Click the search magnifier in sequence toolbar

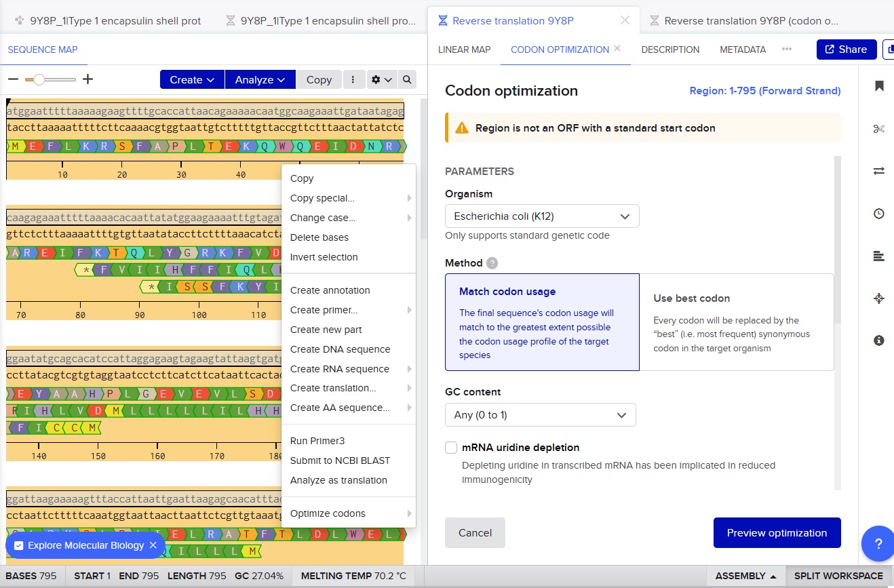(x=407, y=80)
